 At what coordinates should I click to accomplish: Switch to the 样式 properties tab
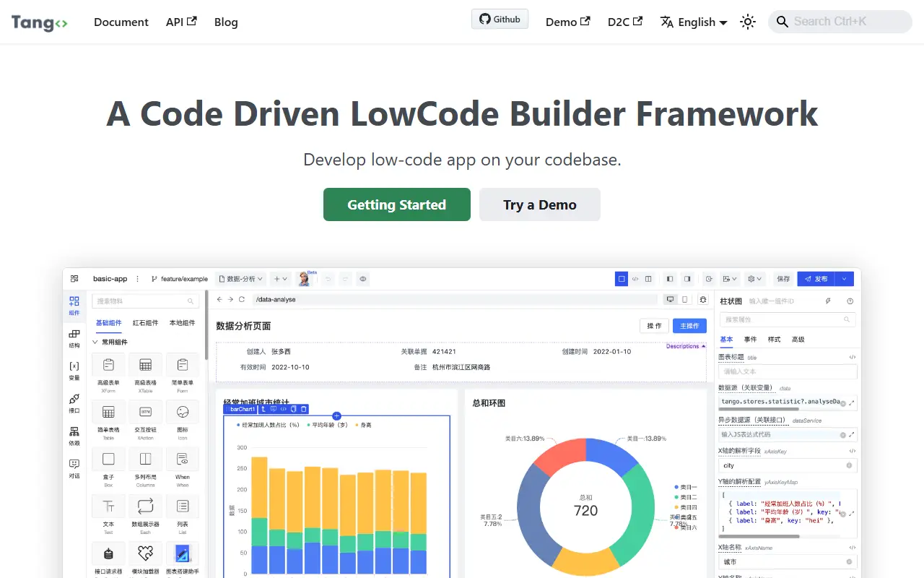coord(774,340)
